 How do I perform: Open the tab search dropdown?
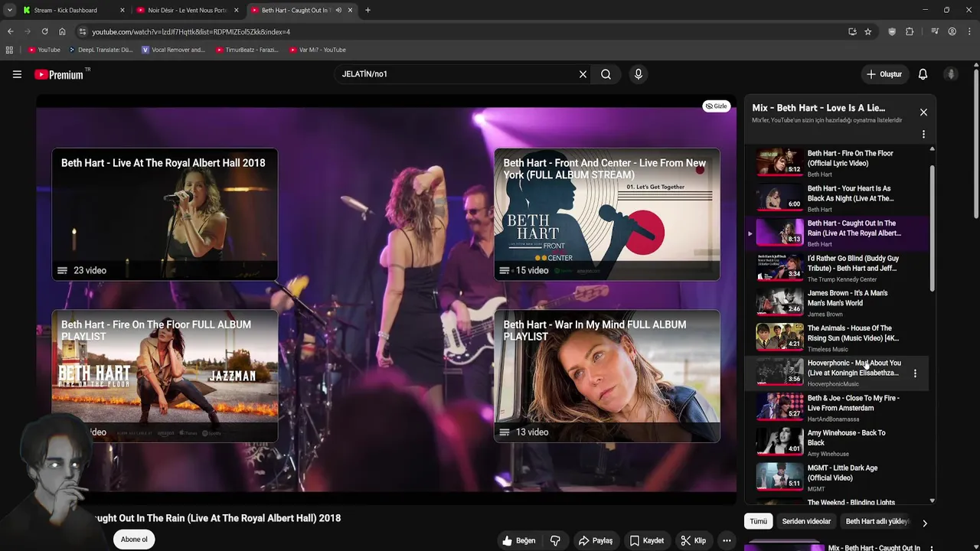point(9,10)
